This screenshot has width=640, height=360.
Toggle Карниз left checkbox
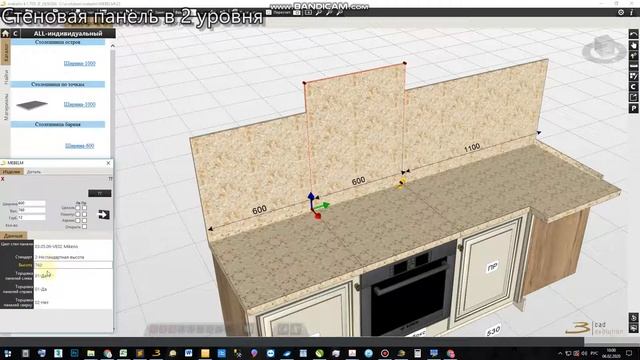tap(78, 220)
